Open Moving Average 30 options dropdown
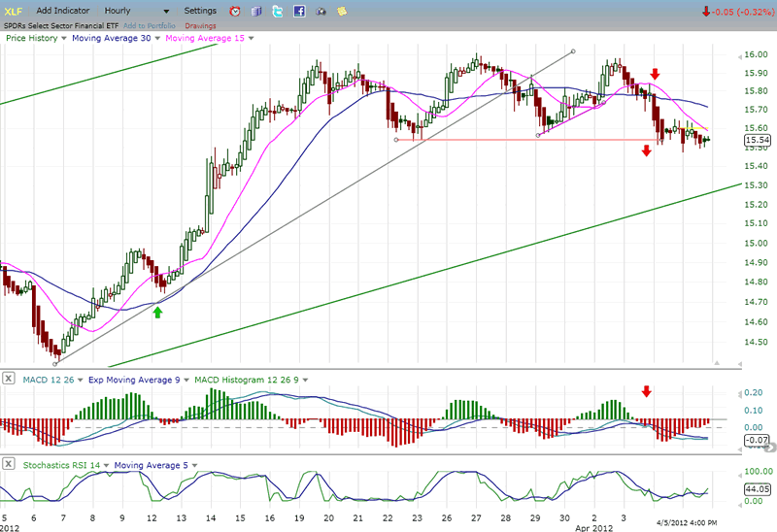The height and width of the screenshot is (532, 777). coord(158,38)
